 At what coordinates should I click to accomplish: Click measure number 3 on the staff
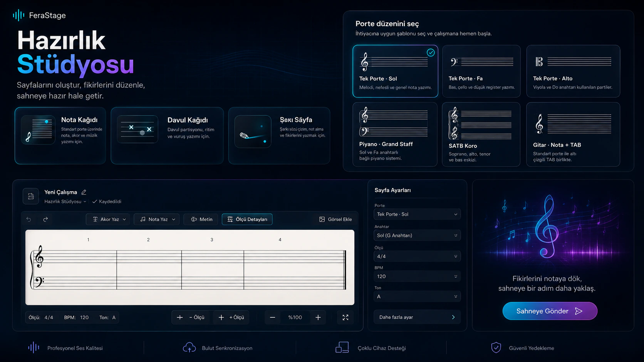(212, 240)
